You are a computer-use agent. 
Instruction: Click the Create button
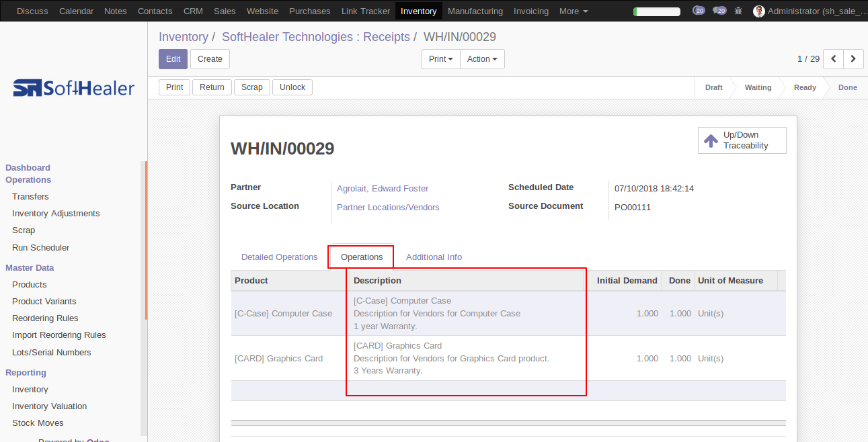210,59
